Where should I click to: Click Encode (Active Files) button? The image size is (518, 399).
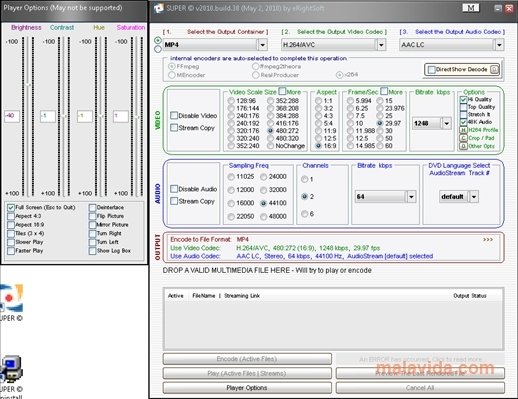pos(247,359)
